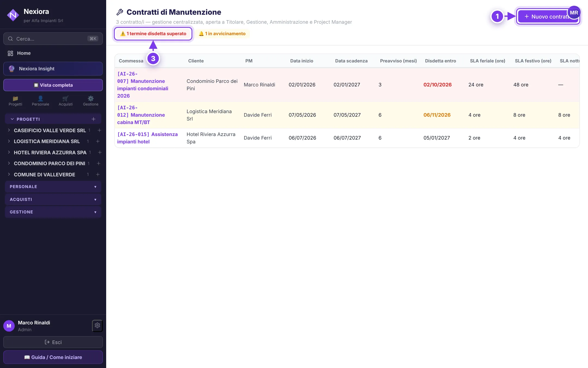Add project under CASEIFICIO VALLE VERDE SRL
588x368 pixels.
click(x=99, y=130)
